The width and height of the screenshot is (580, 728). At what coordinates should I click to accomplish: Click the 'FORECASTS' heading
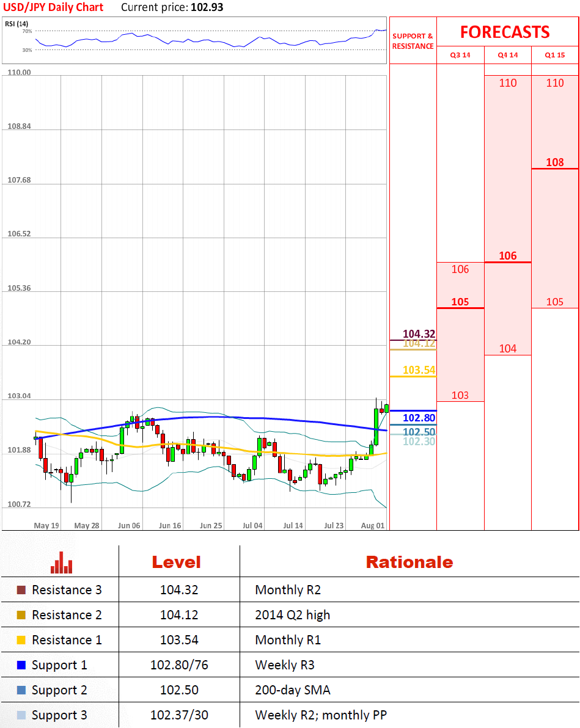point(505,32)
